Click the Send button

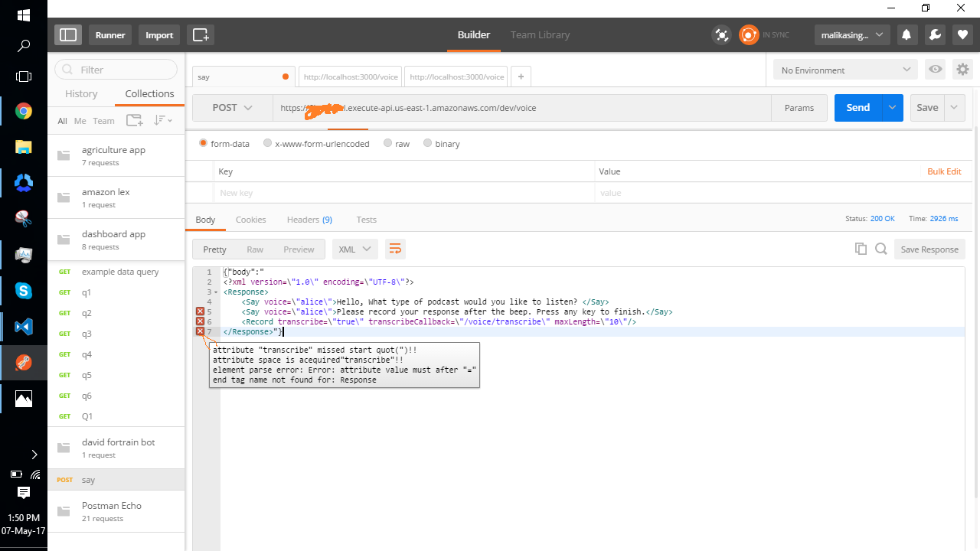point(858,108)
